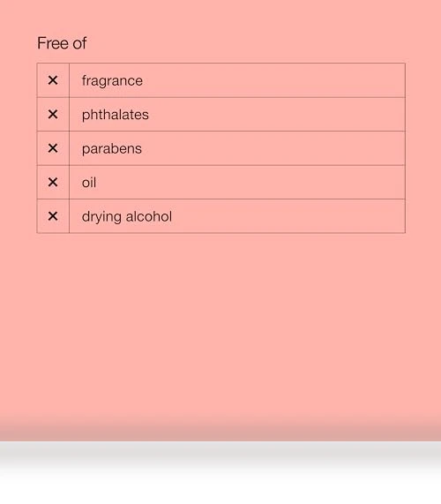Click the X icon beside phthalates

point(53,114)
